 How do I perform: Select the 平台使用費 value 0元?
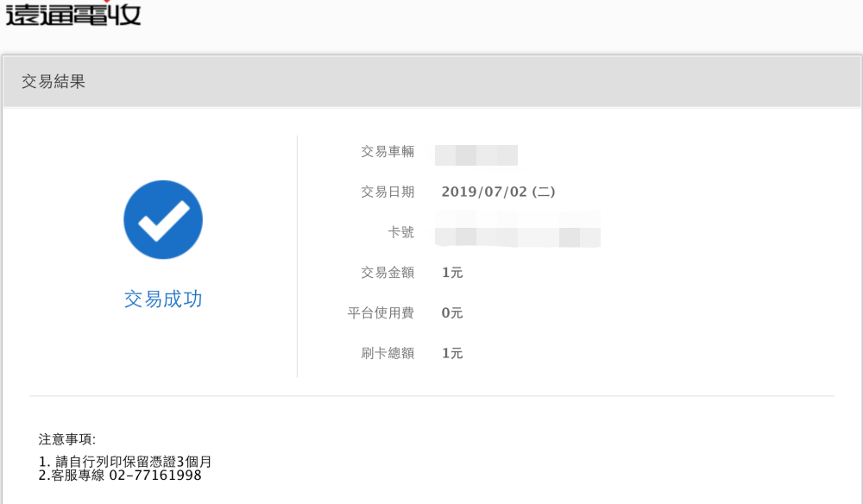tap(452, 312)
